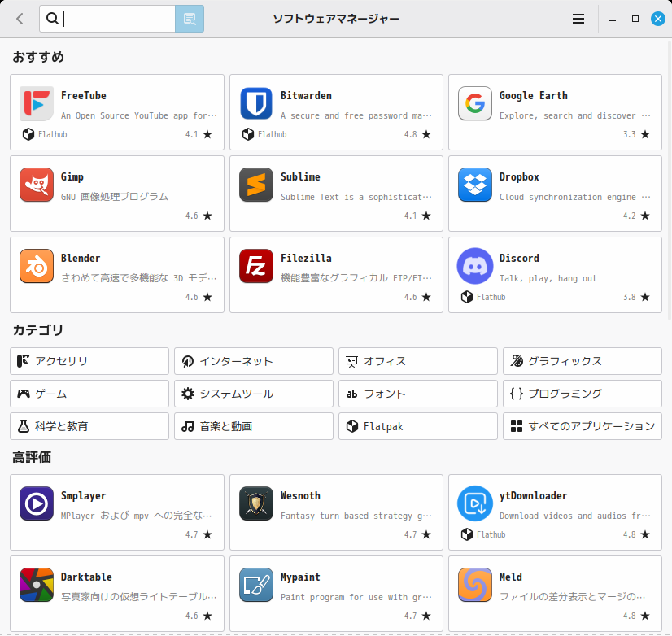
Task: Select the フォント category
Action: tap(418, 394)
